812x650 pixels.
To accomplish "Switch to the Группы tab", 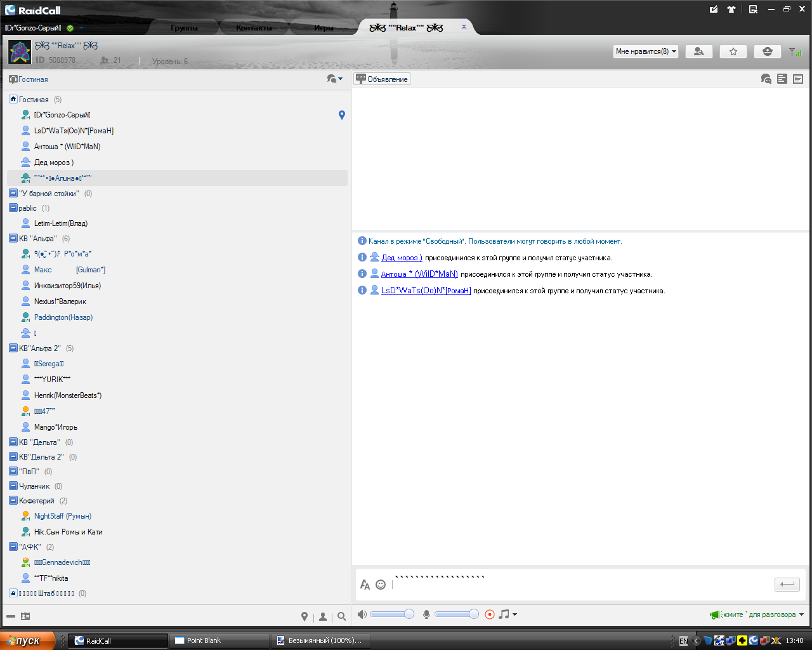I will tap(184, 28).
